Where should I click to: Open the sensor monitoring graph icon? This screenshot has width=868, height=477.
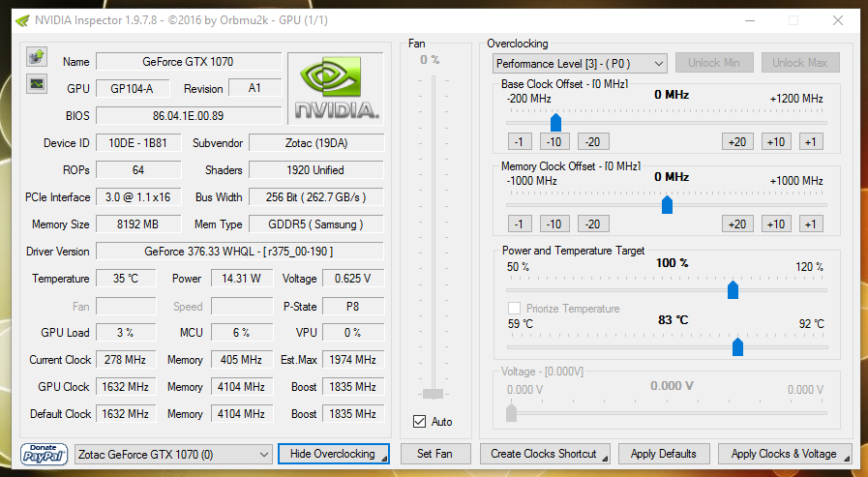pos(37,83)
